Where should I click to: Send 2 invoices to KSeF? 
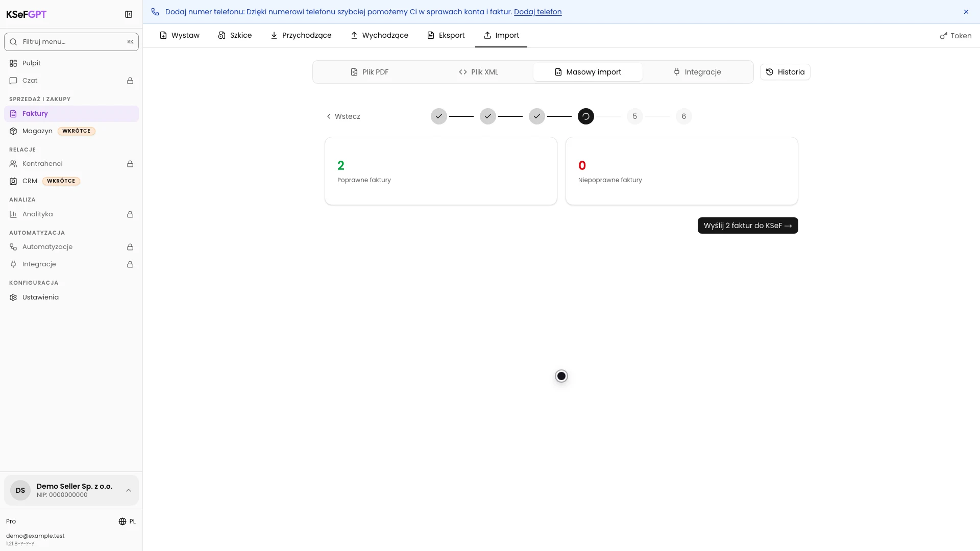(x=748, y=226)
